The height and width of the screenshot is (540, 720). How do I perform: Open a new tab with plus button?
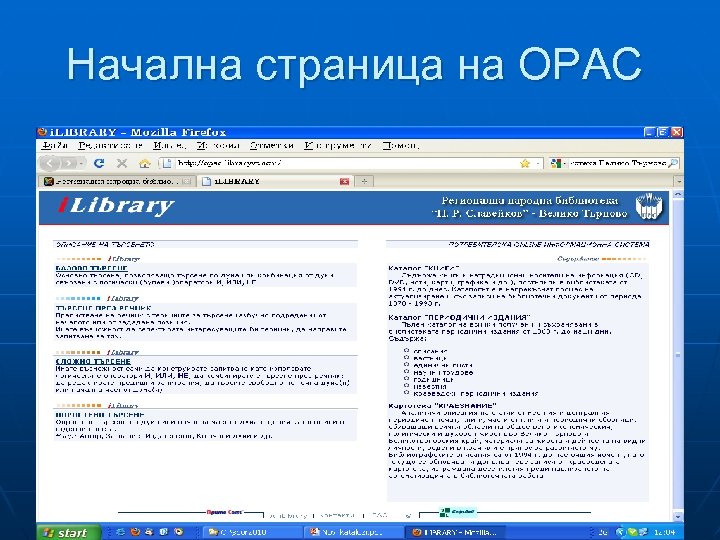pyautogui.click(x=364, y=181)
